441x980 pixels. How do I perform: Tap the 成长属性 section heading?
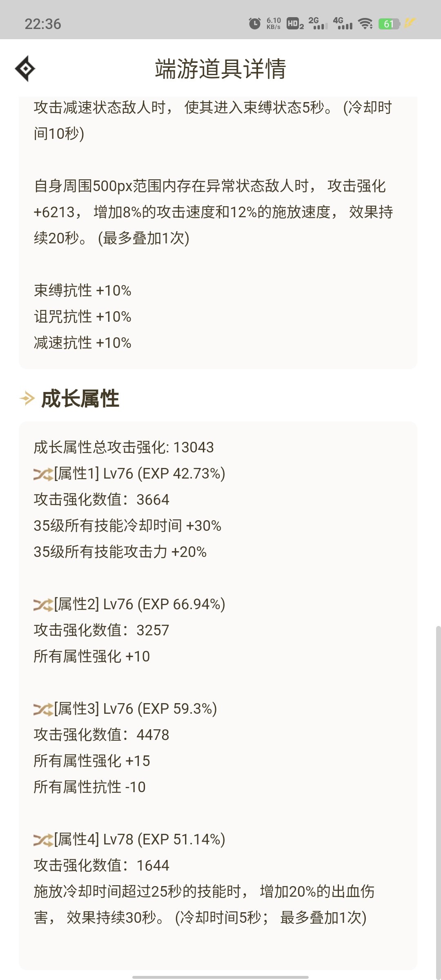pyautogui.click(x=80, y=399)
